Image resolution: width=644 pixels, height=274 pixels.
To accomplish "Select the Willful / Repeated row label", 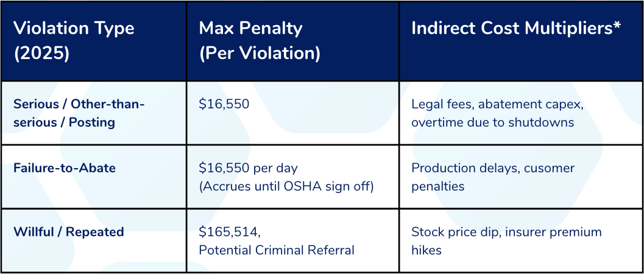I will tap(69, 232).
